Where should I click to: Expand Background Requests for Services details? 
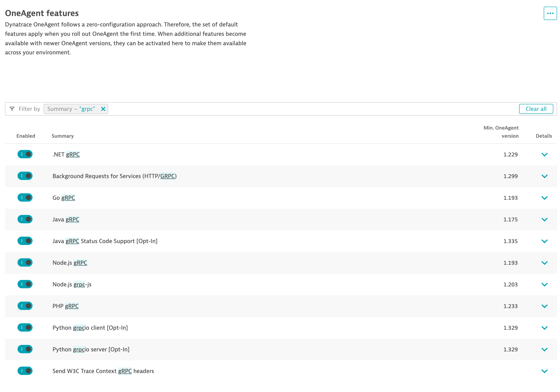(544, 176)
